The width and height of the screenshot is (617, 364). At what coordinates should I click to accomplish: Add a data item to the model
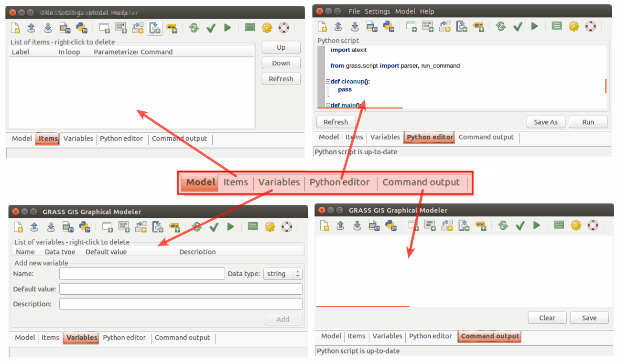(x=120, y=28)
